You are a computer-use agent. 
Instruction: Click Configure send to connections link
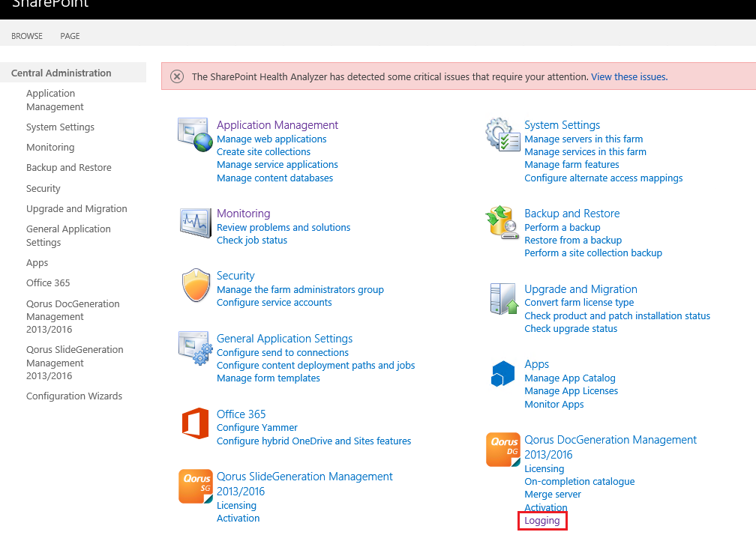[x=283, y=352]
